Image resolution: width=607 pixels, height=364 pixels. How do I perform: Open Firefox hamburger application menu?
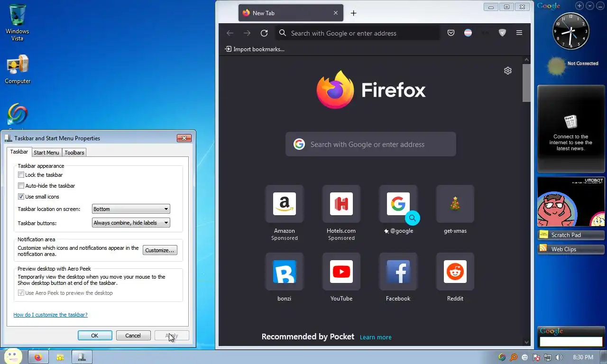(519, 33)
